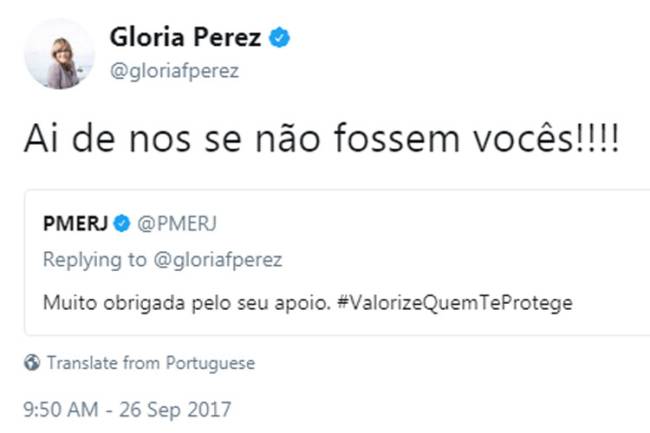Open the @gloriafperez handle under the name
650x433 pixels.
(x=173, y=72)
